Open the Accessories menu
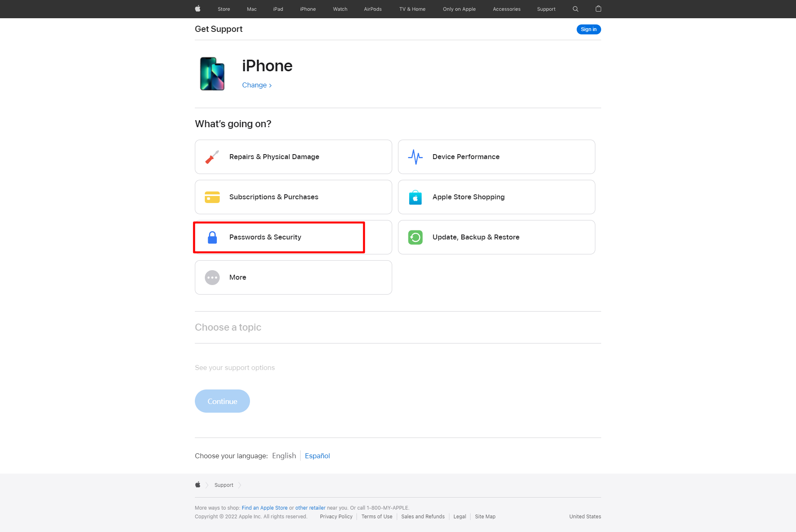This screenshot has height=532, width=796. click(x=507, y=9)
